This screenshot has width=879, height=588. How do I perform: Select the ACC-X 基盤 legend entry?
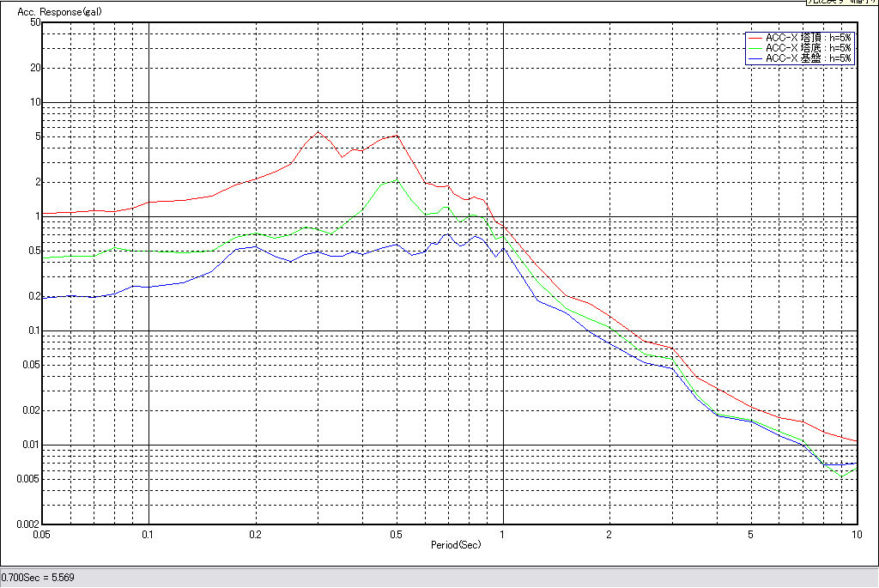pos(808,59)
